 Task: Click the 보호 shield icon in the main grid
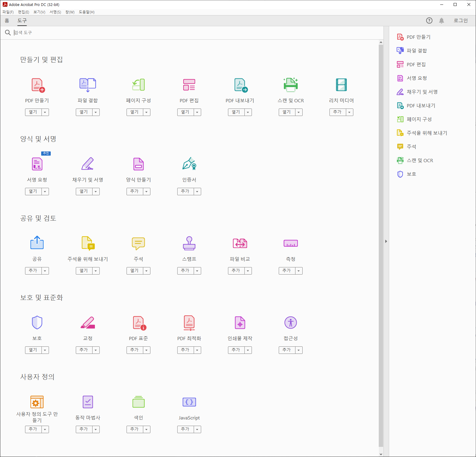(37, 322)
